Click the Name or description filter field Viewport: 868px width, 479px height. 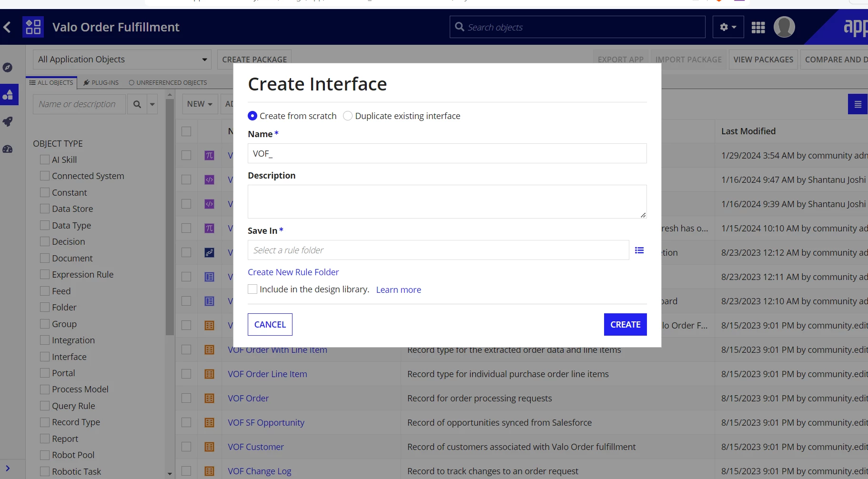tap(79, 104)
